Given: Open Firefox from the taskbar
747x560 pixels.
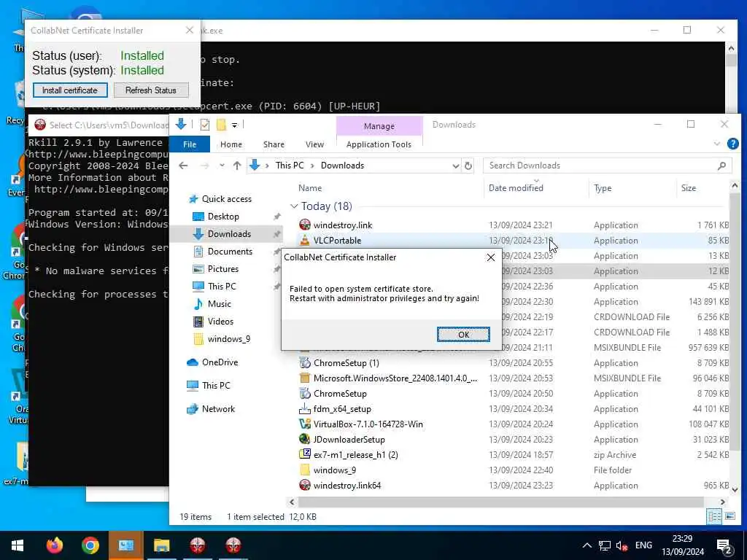Looking at the screenshot, I should pyautogui.click(x=54, y=545).
